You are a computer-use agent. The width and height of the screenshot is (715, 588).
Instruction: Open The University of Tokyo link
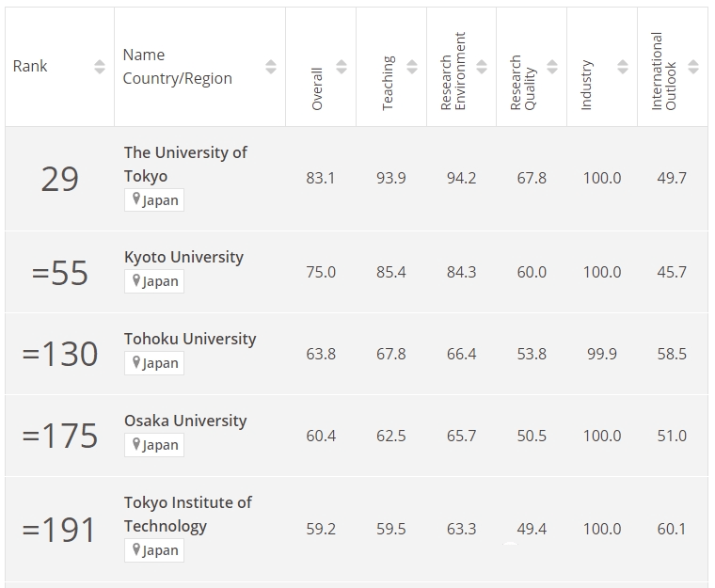coord(185,164)
